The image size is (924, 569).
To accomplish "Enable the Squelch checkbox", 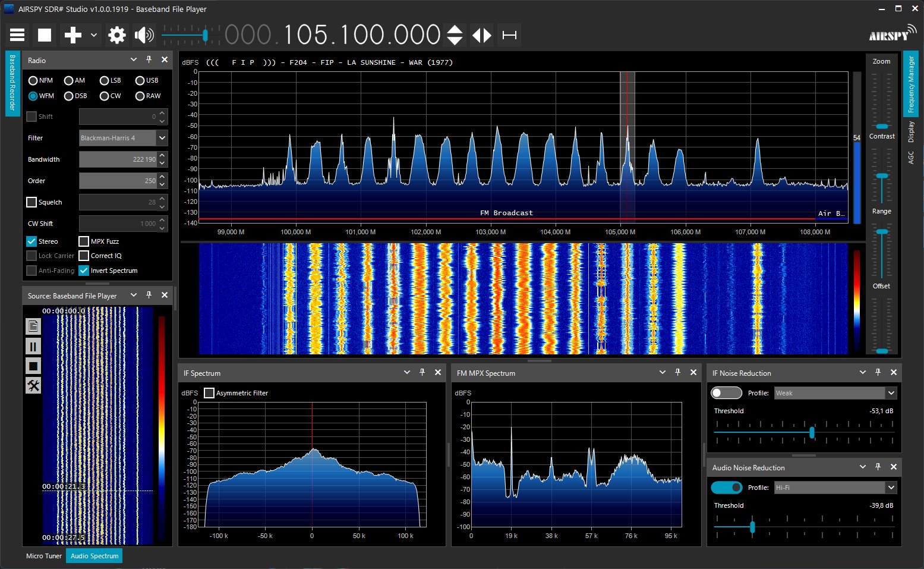I will [32, 202].
